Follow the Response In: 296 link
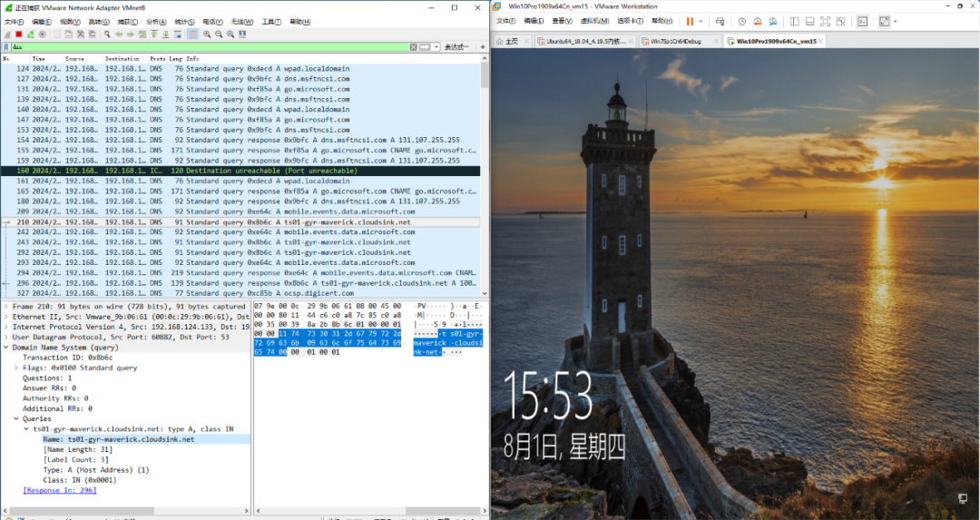Screen dimensions: 980x520 tap(60, 491)
